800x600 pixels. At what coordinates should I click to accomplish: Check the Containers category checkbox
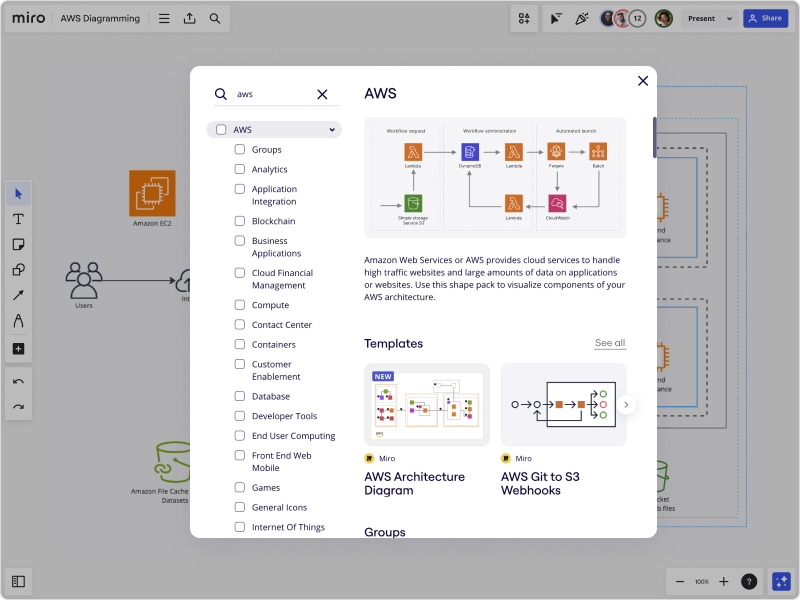click(x=239, y=344)
